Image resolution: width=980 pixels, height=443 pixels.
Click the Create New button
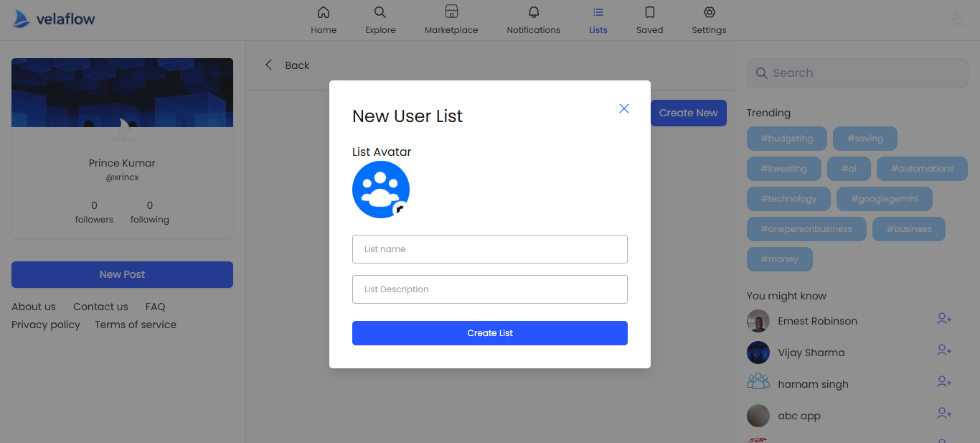pos(688,113)
